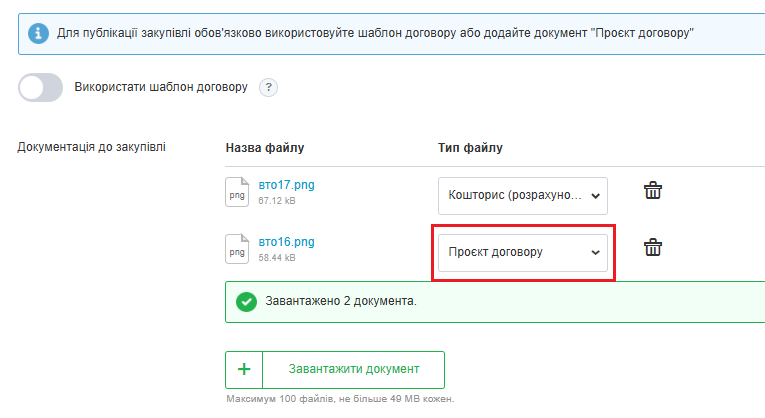Screen dimensions: 765x418
Task: Click the info banner text about 'Проєкт договору'
Action: coord(375,34)
